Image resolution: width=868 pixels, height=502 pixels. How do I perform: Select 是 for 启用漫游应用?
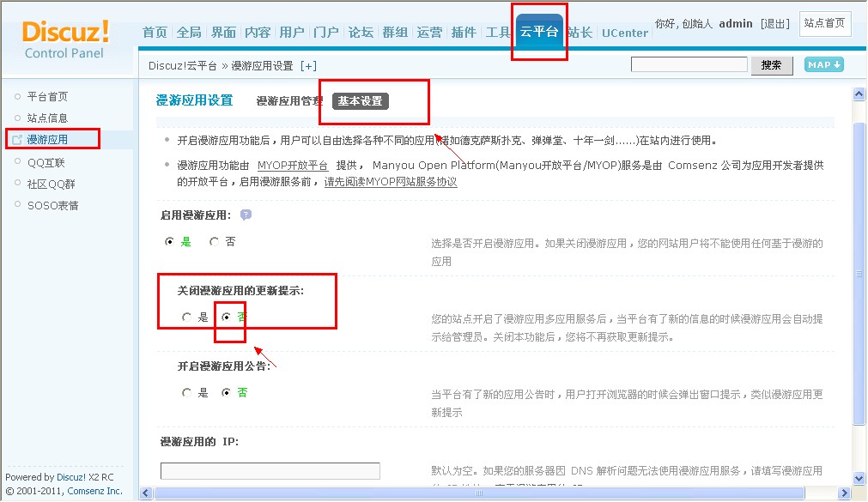(169, 241)
